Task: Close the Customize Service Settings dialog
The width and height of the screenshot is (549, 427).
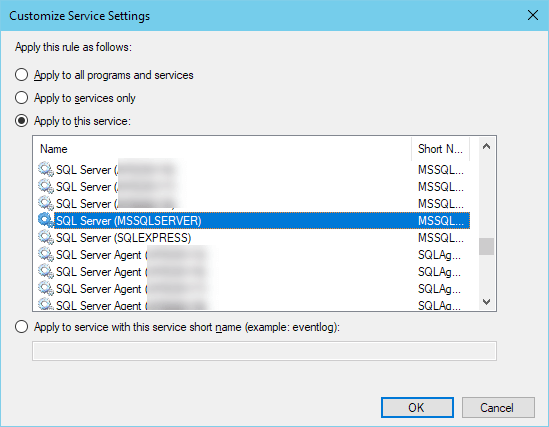Action: click(x=533, y=15)
